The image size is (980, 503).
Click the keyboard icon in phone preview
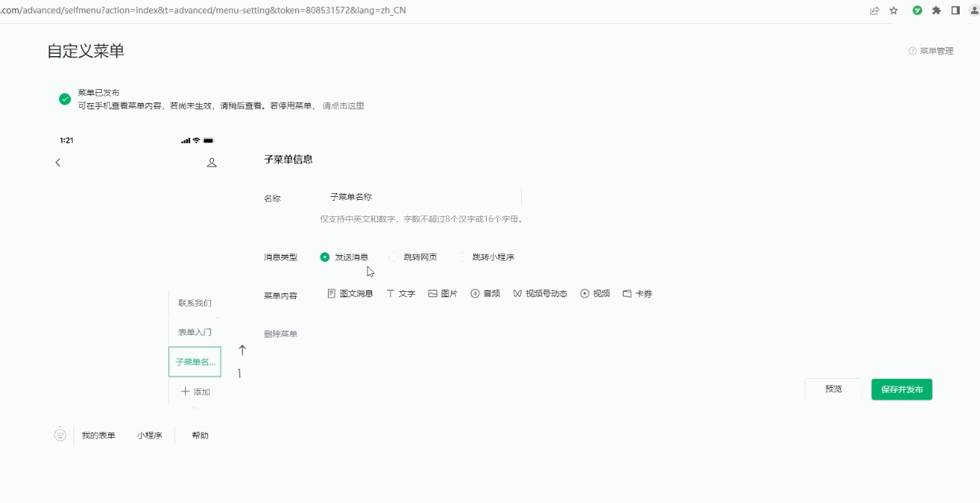tap(60, 435)
